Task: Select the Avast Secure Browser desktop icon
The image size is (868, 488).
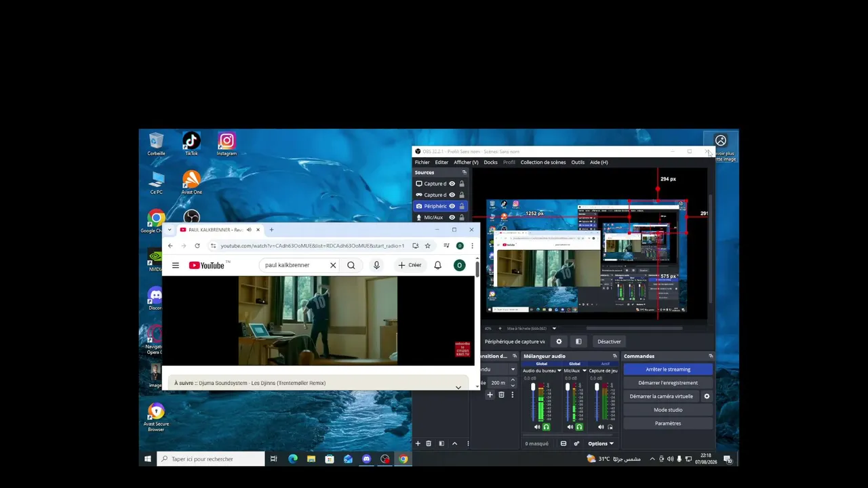Action: tap(156, 418)
